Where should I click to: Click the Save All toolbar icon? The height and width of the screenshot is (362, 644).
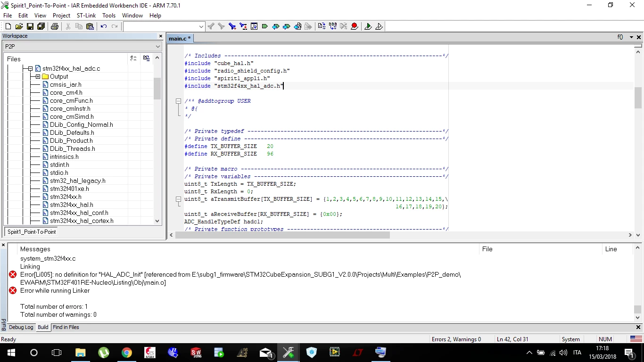pos(41,26)
